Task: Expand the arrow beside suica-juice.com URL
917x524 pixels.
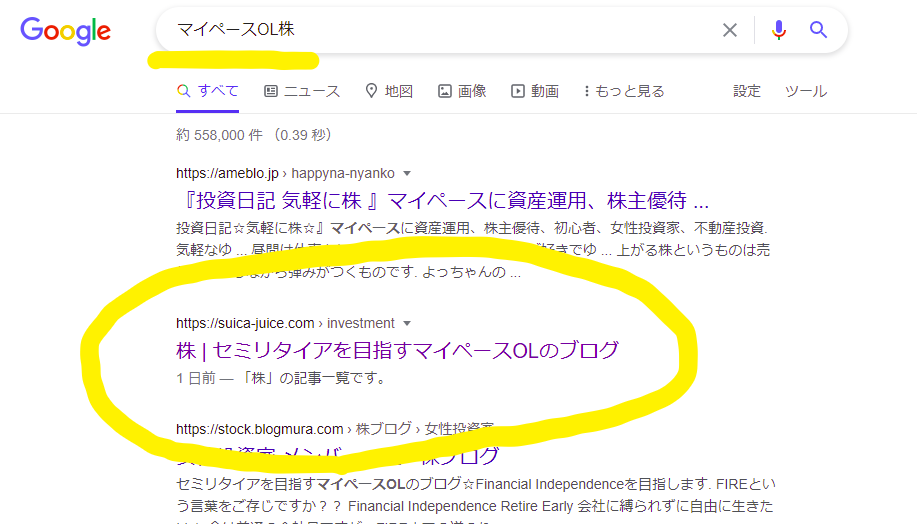Action: pos(407,323)
